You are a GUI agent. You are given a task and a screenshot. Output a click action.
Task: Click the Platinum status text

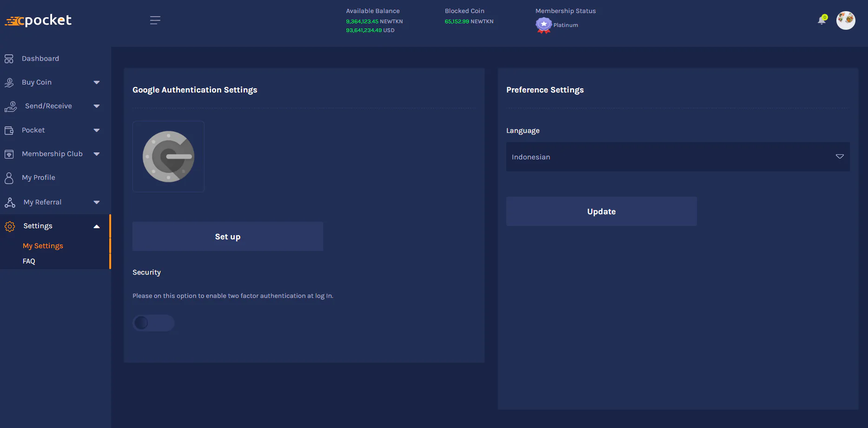coord(566,25)
